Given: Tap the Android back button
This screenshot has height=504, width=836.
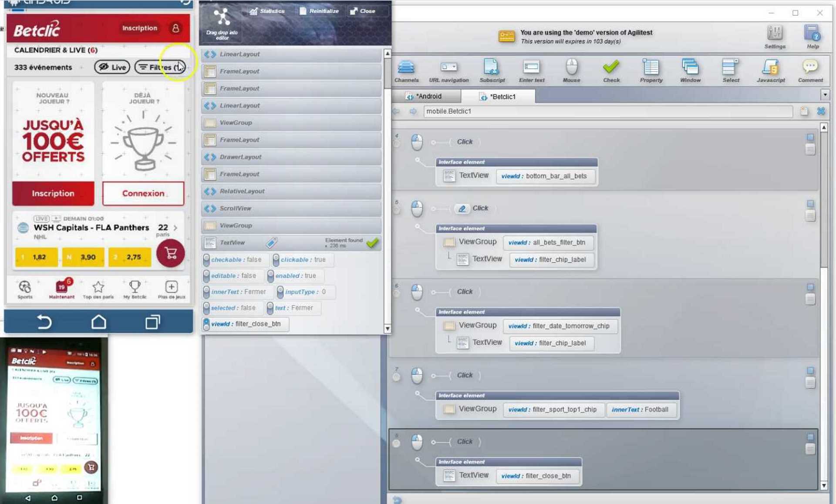Looking at the screenshot, I should point(44,322).
